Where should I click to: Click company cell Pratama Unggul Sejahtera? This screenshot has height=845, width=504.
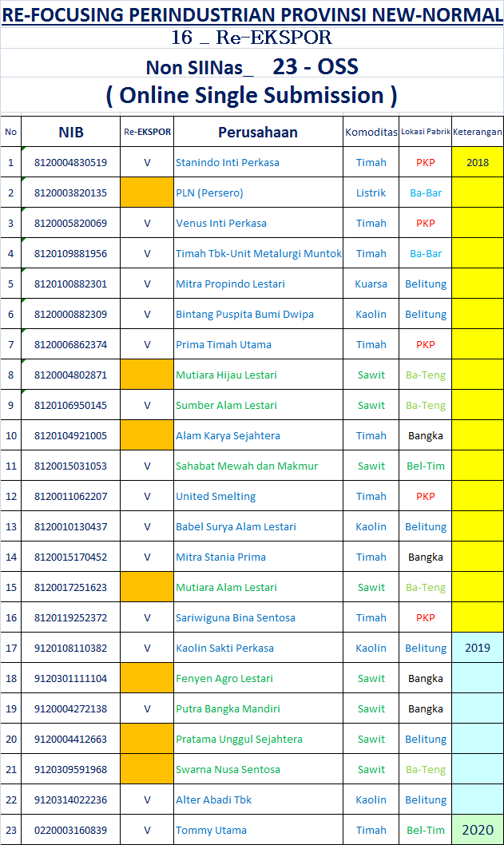point(258,740)
